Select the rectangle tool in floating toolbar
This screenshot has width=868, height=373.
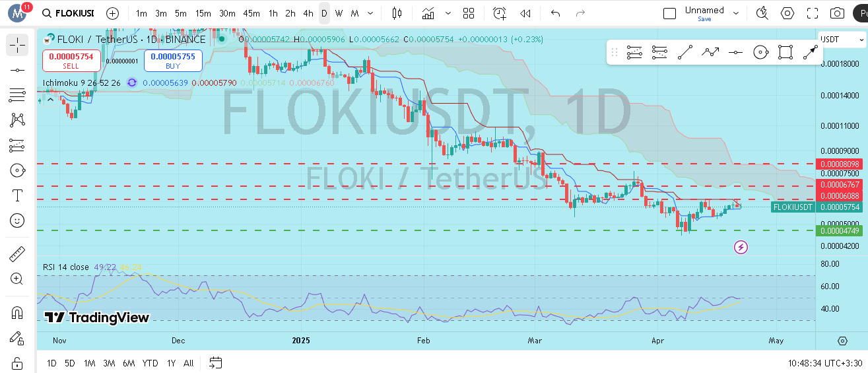click(785, 52)
